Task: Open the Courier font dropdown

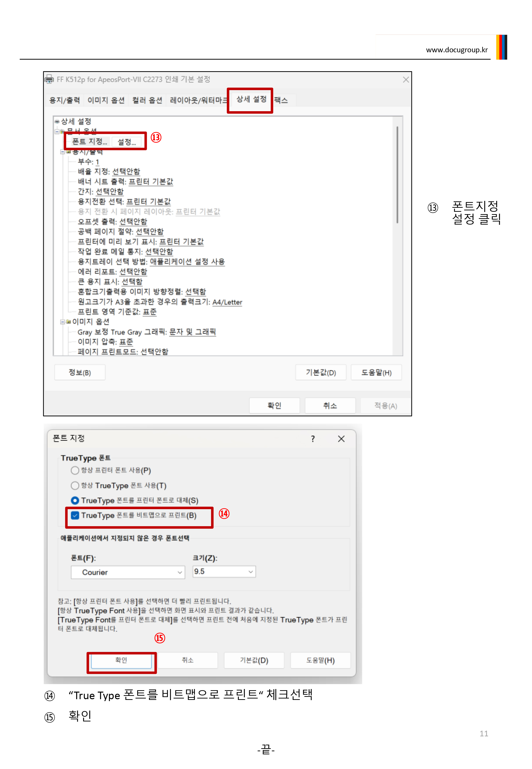Action: pyautogui.click(x=128, y=572)
